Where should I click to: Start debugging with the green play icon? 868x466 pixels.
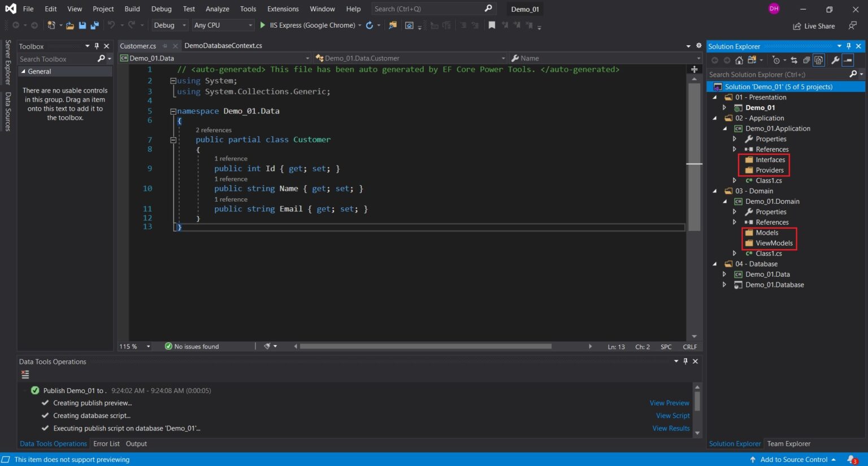[262, 25]
